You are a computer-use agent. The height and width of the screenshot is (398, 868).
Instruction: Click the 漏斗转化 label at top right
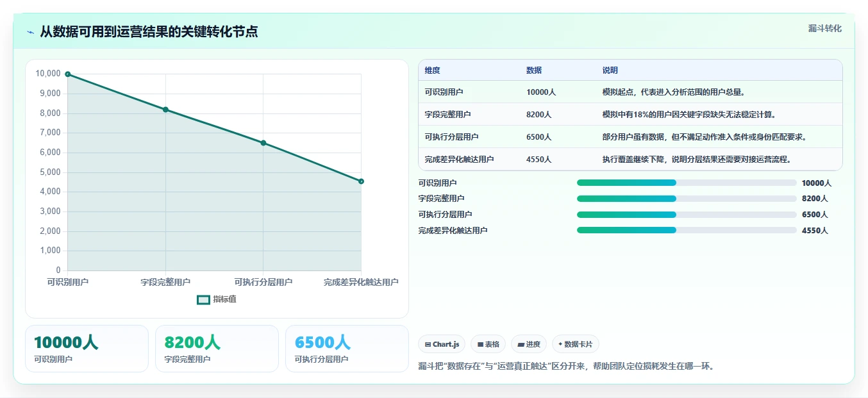pos(824,29)
